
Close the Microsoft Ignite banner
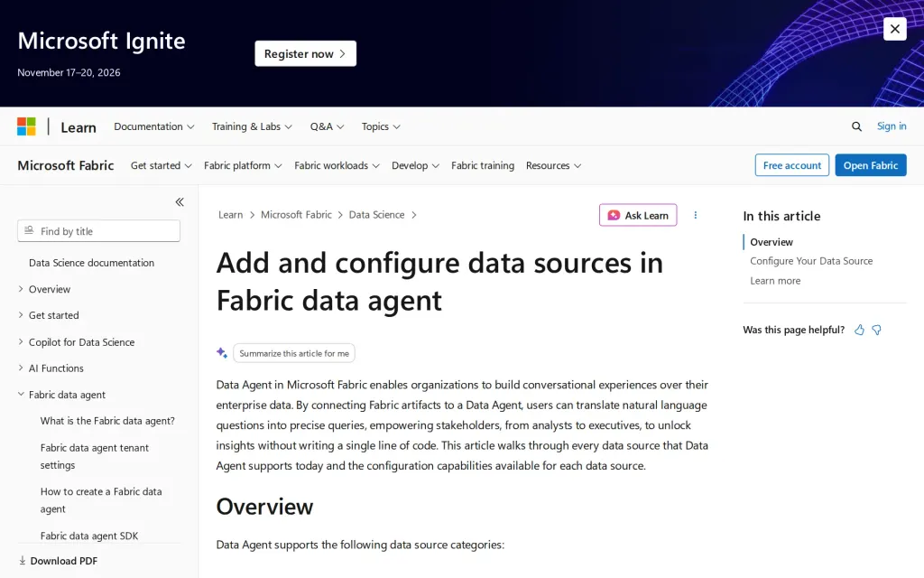[894, 29]
